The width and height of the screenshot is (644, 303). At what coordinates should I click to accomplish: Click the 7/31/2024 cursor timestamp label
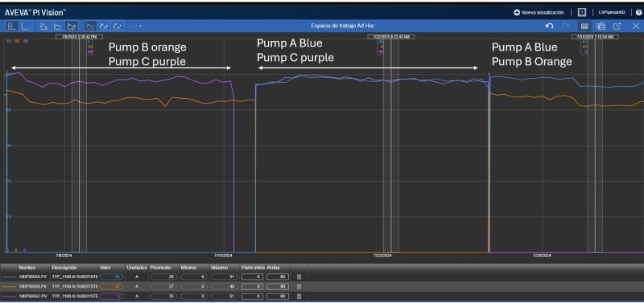(595, 36)
